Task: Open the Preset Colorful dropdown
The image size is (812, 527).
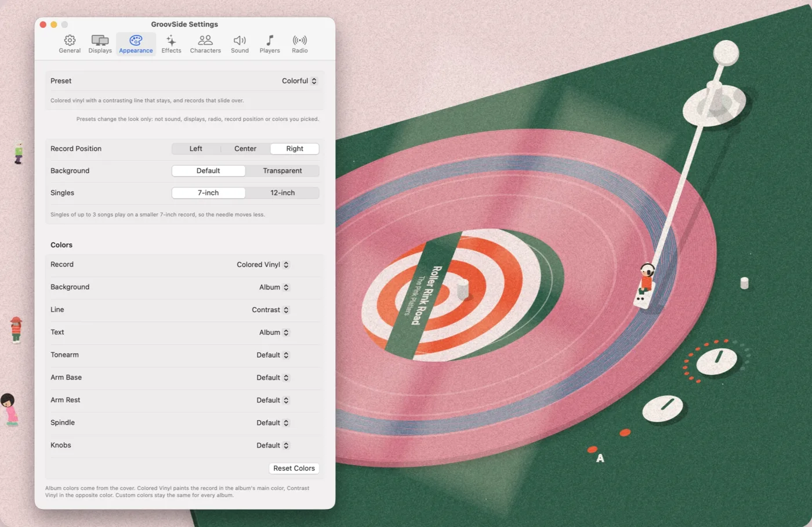Action: (299, 81)
